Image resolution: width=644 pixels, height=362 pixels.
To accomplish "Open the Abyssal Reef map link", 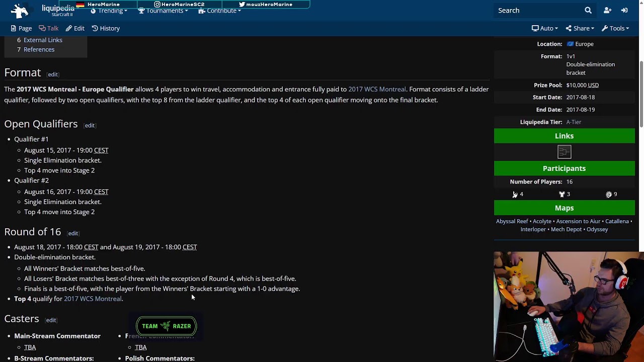I will (512, 221).
